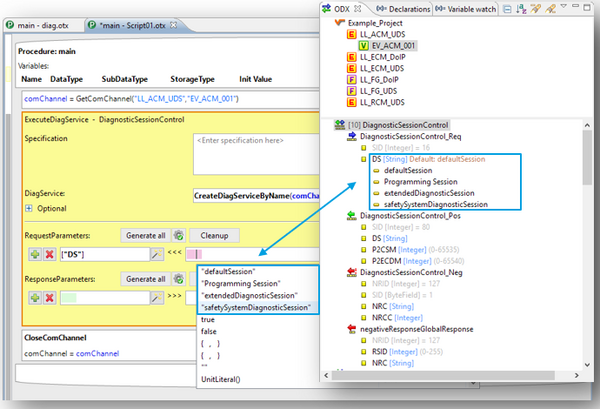Viewport: 600px width, 409px height.
Task: Add a response parameter with green plus
Action: pyautogui.click(x=35, y=298)
